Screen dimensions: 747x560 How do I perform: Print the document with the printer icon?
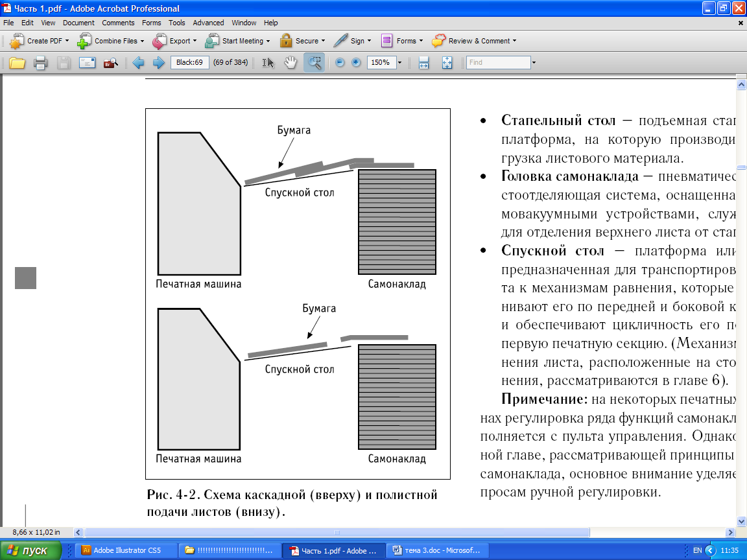40,63
